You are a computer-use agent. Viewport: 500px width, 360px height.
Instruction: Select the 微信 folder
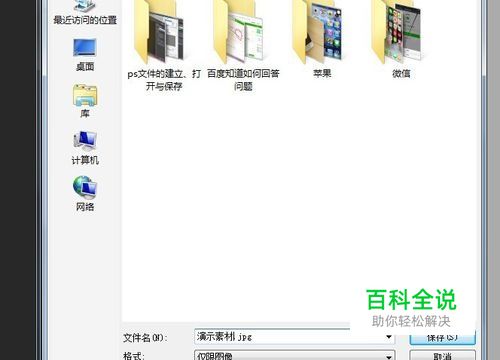coord(401,39)
